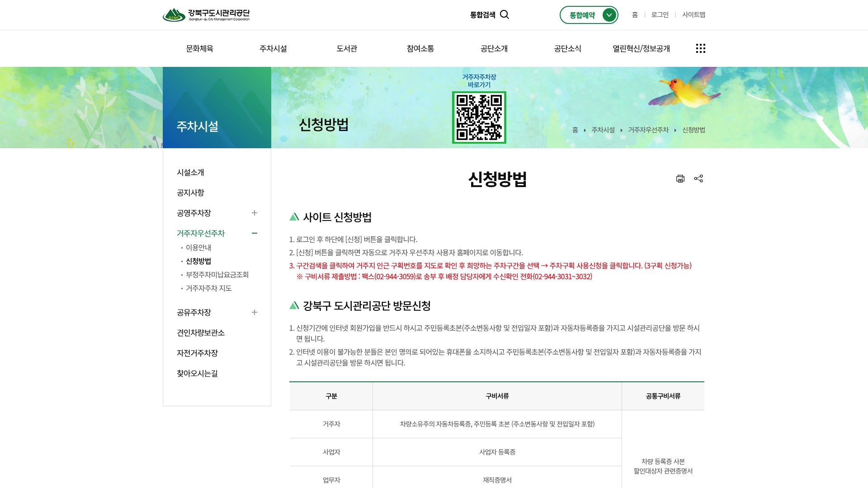This screenshot has width=868, height=488.
Task: Open 찾아오시는길 in the sidebar
Action: tap(197, 373)
